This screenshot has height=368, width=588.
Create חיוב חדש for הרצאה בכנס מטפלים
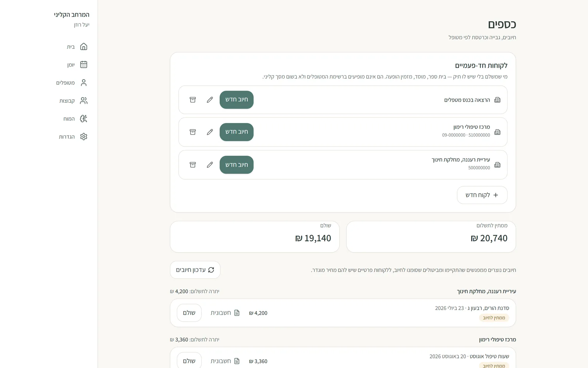[237, 100]
